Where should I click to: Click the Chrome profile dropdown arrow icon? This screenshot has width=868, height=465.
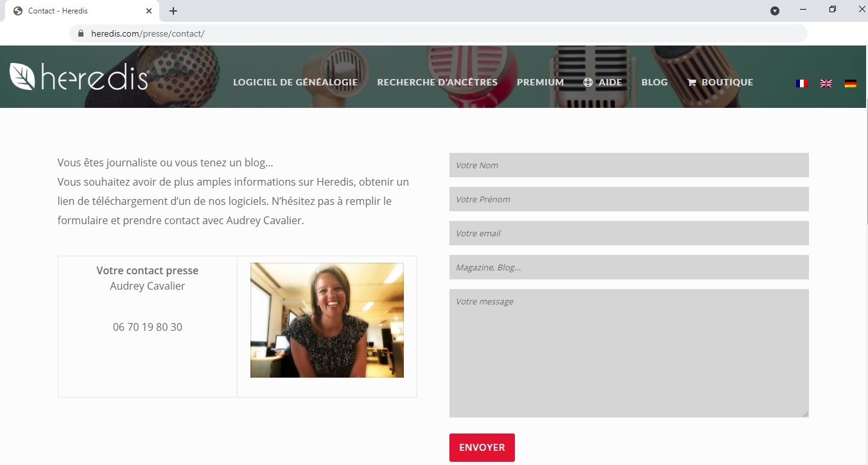(775, 11)
